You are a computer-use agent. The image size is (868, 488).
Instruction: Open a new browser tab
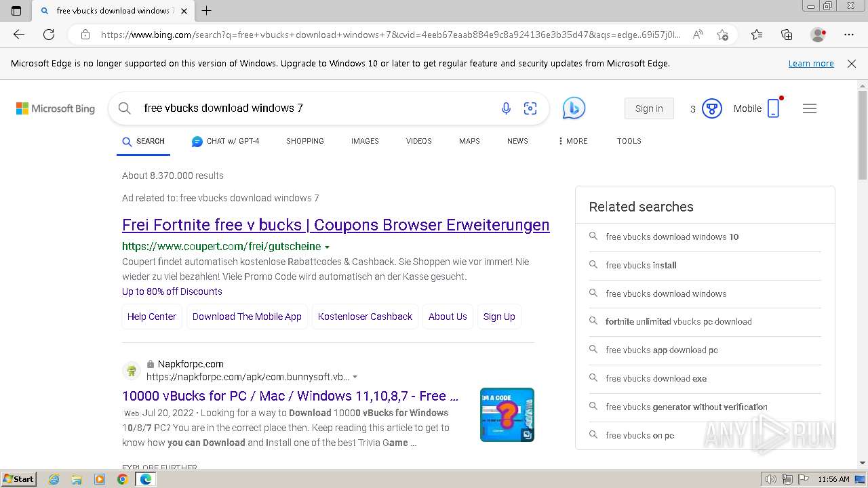tap(207, 10)
